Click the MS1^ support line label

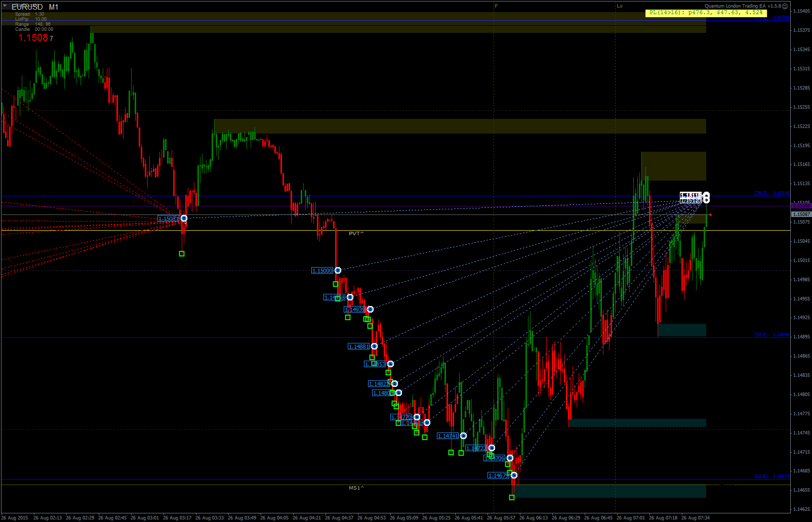pyautogui.click(x=356, y=488)
